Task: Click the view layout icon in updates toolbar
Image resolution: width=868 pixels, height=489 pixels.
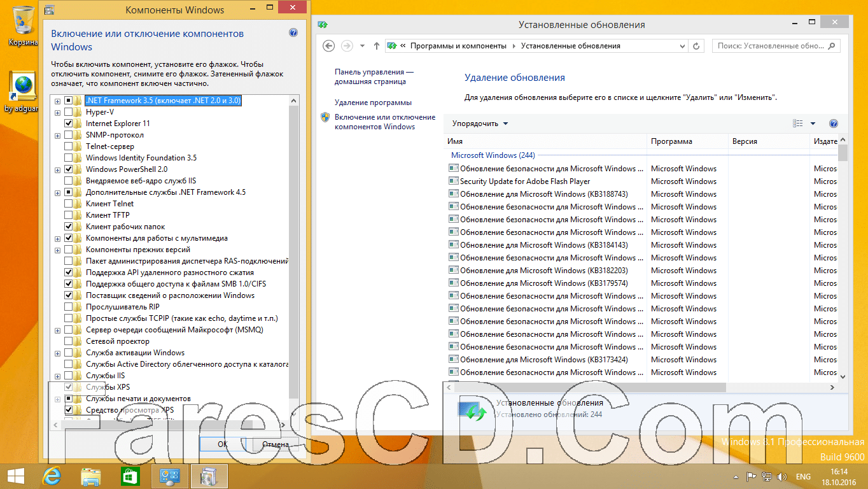Action: coord(798,124)
